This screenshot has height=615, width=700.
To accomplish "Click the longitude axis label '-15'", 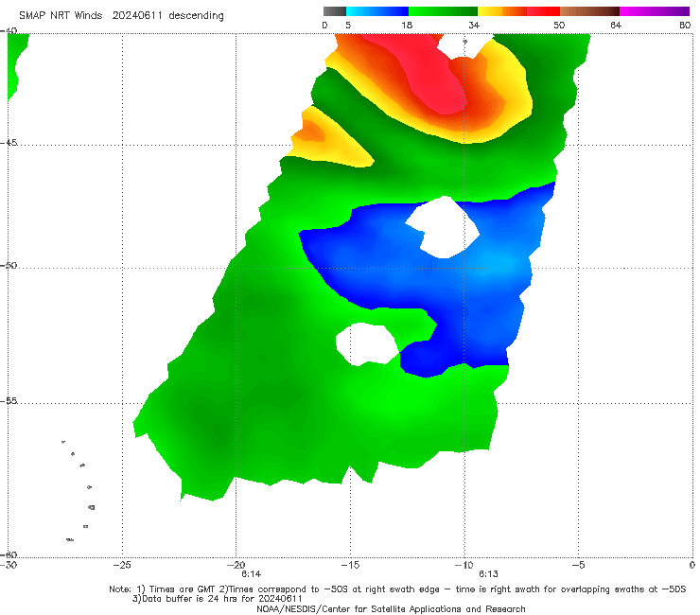I will pos(350,565).
